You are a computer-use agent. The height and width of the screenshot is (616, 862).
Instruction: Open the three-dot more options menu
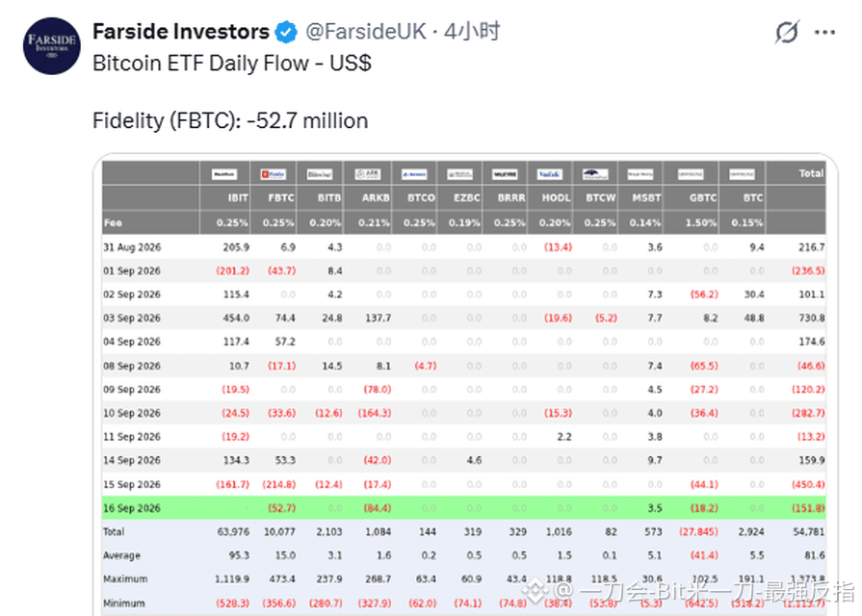pyautogui.click(x=824, y=33)
